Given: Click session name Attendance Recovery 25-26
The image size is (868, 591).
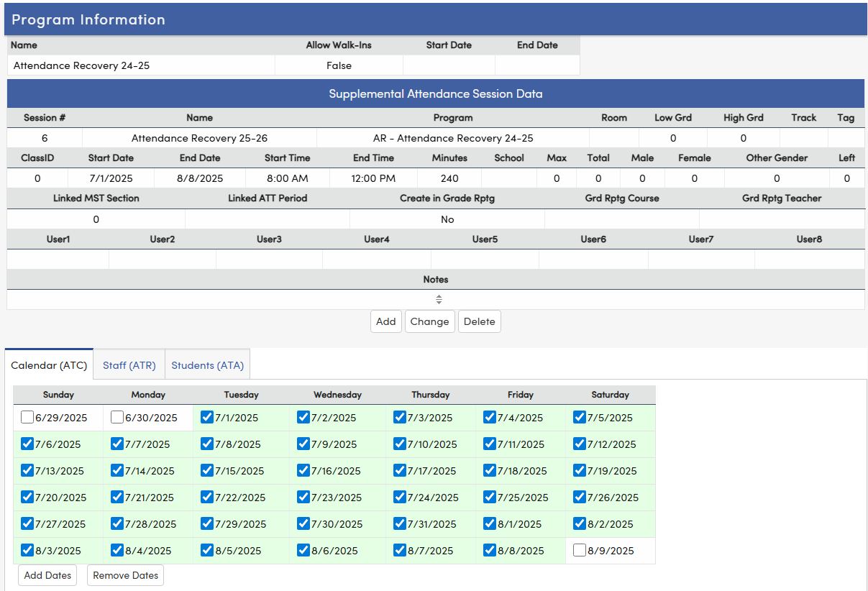Looking at the screenshot, I should point(199,138).
